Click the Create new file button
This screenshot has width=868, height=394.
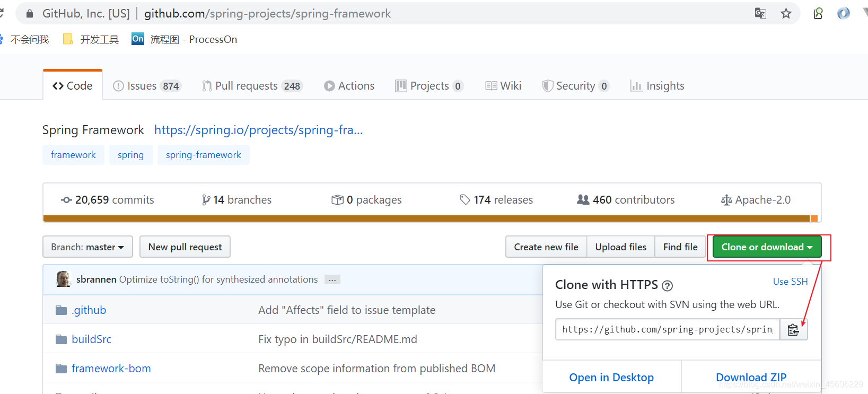pyautogui.click(x=546, y=247)
